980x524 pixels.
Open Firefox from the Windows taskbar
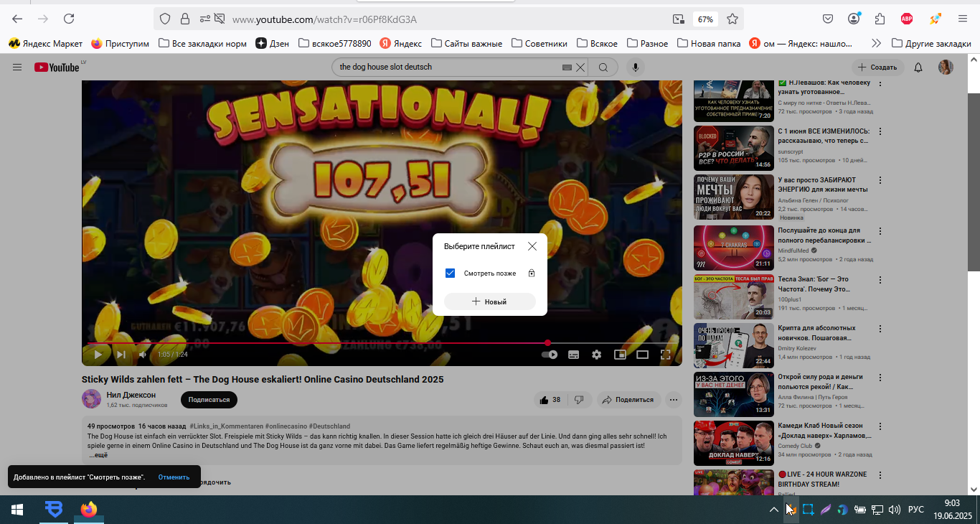(88, 510)
